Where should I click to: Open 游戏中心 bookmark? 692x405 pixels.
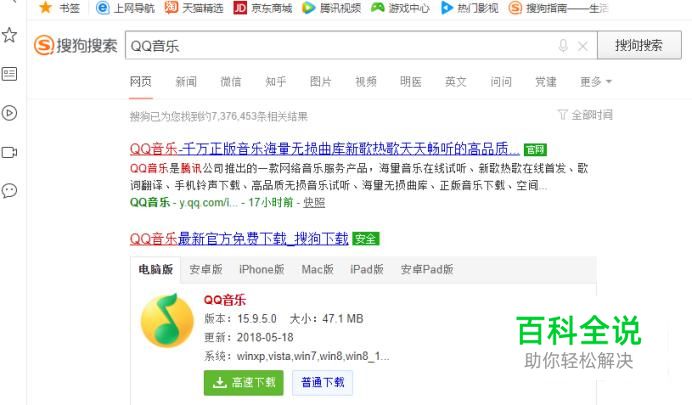tap(400, 8)
